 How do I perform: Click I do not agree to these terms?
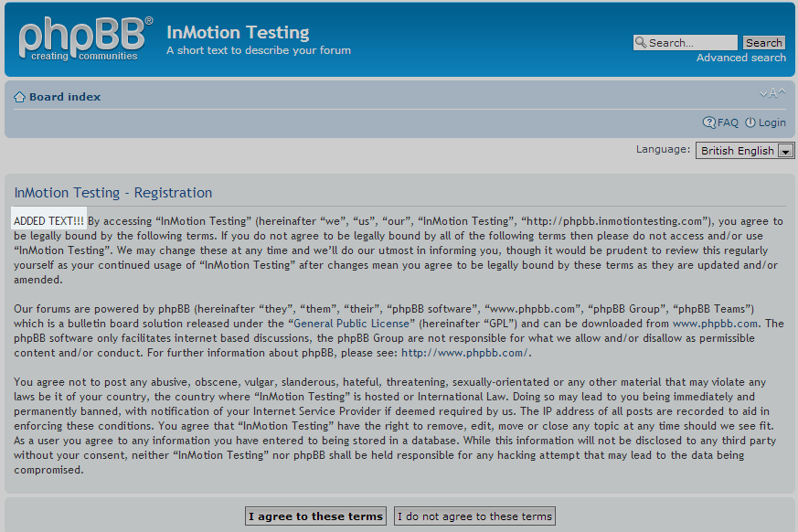(x=474, y=516)
